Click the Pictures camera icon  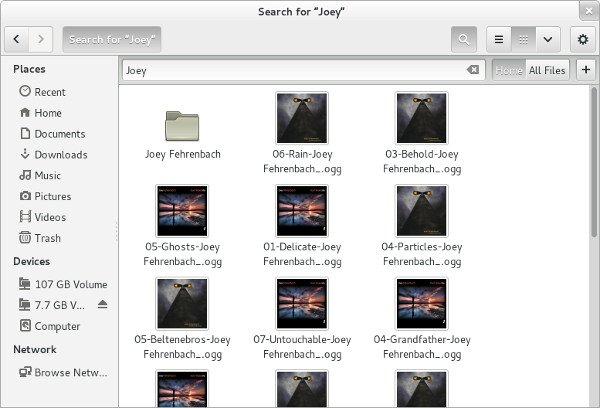click(25, 196)
